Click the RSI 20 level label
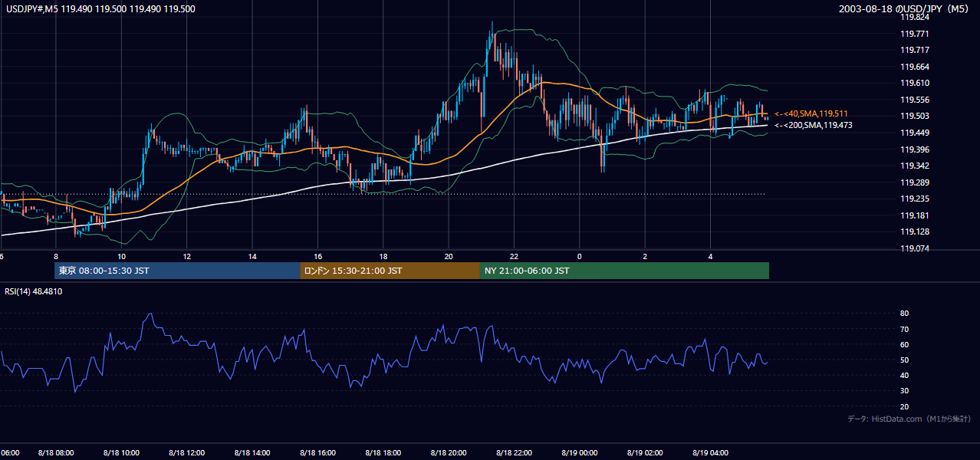The height and width of the screenshot is (460, 980). tap(905, 406)
